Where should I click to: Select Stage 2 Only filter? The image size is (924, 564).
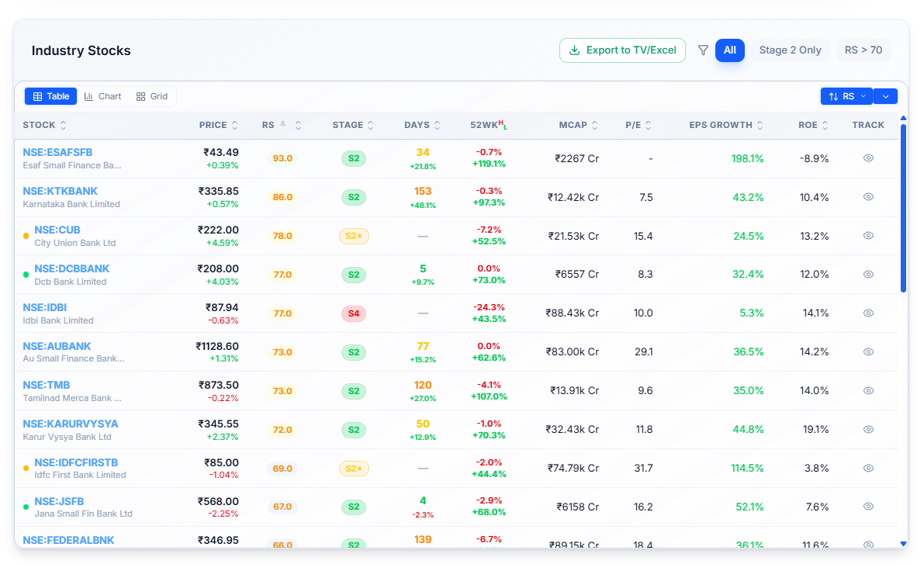790,50
